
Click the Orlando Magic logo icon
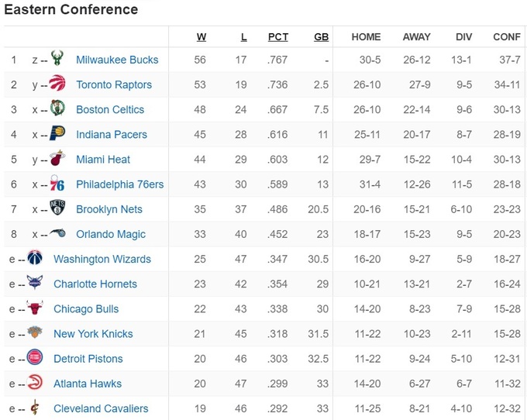pyautogui.click(x=58, y=234)
